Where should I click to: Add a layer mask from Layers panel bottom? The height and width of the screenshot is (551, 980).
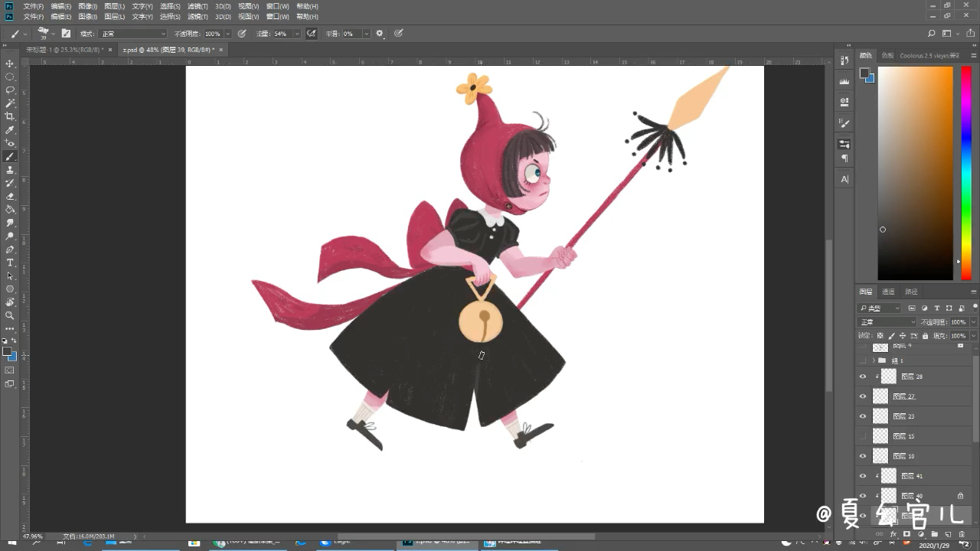907,534
